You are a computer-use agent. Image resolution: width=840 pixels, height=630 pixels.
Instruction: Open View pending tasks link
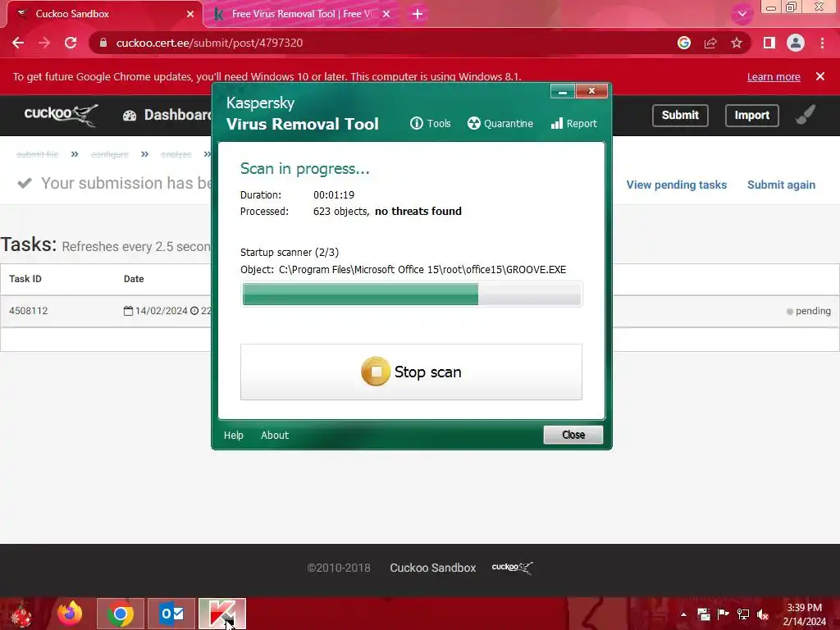tap(676, 185)
